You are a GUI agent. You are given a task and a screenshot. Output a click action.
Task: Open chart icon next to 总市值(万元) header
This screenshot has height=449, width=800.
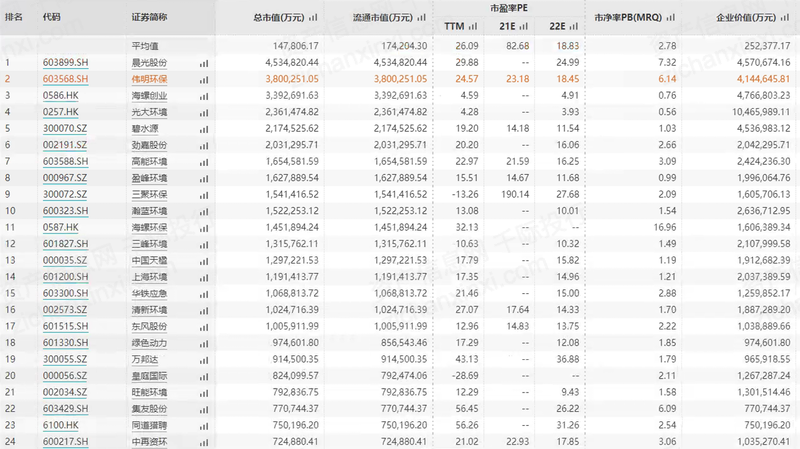(313, 18)
